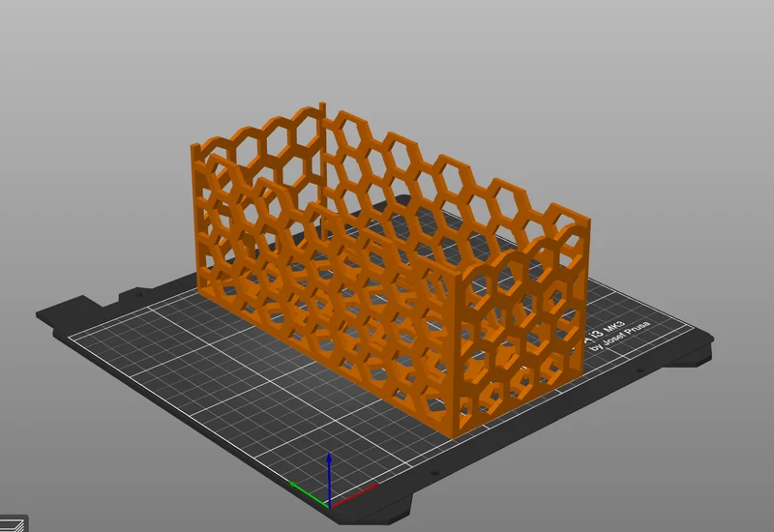Viewport: 774px width, 532px height.
Task: Click the 'i3 MK3' bed label
Action: click(x=606, y=331)
